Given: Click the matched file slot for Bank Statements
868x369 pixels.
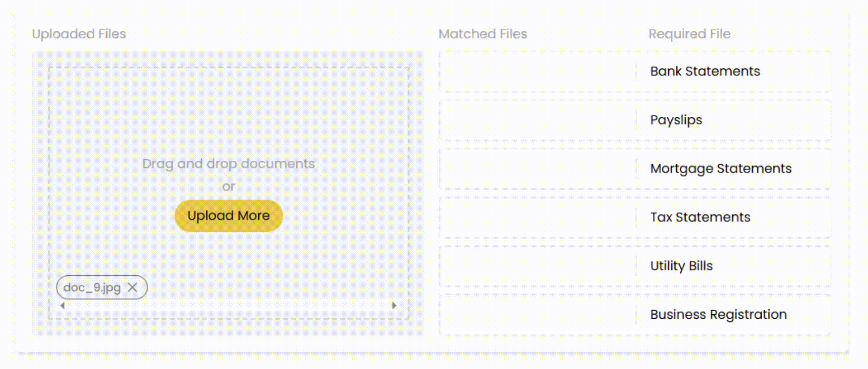Looking at the screenshot, I should 538,72.
